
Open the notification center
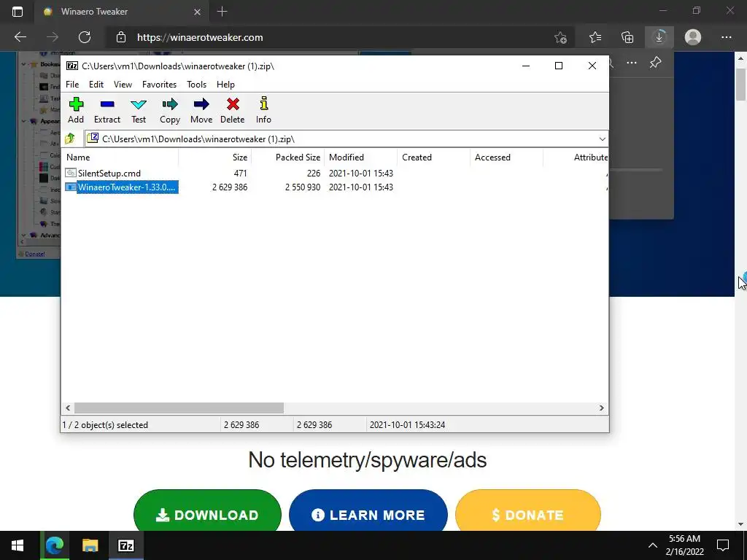pyautogui.click(x=723, y=545)
